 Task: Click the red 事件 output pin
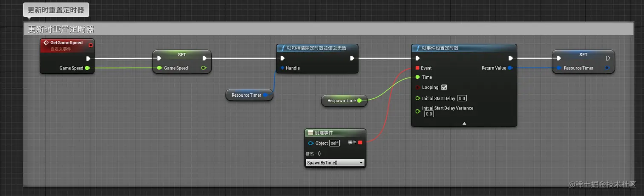[x=360, y=143]
